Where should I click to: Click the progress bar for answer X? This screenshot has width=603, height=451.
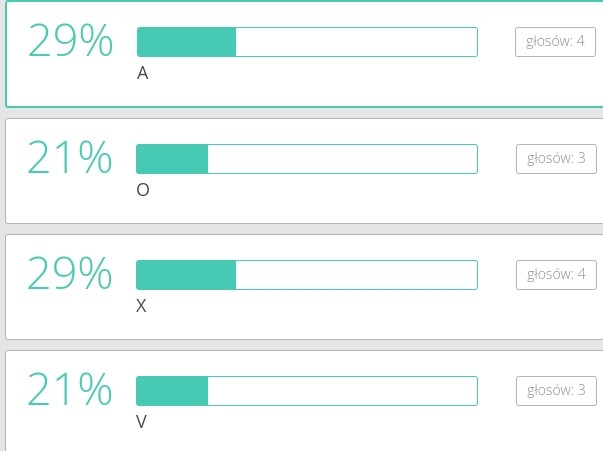coord(307,275)
